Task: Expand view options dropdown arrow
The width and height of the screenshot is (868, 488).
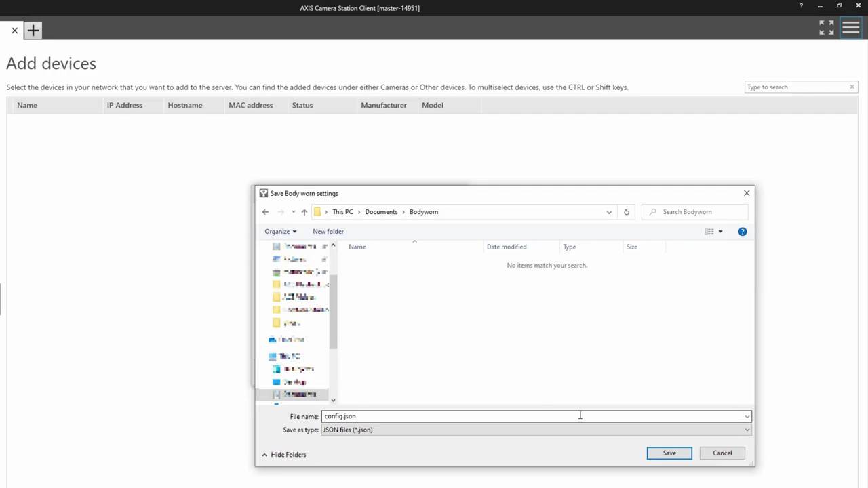Action: 720,232
